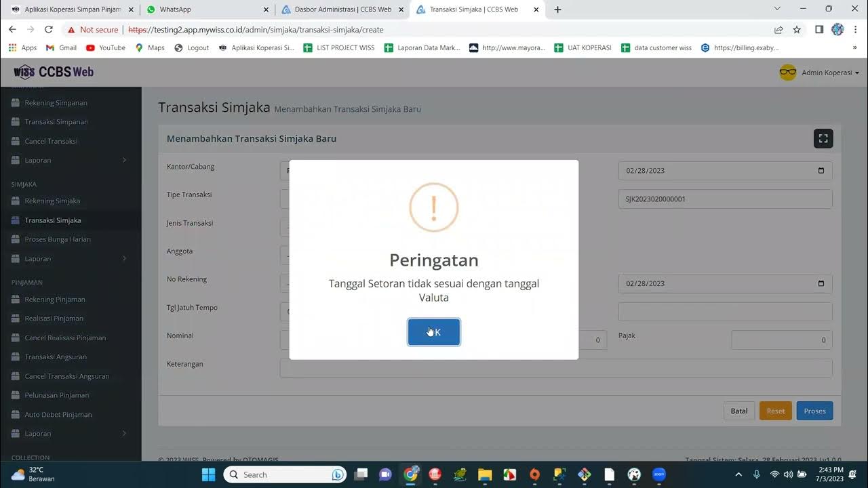Click the share page icon

point(778,30)
